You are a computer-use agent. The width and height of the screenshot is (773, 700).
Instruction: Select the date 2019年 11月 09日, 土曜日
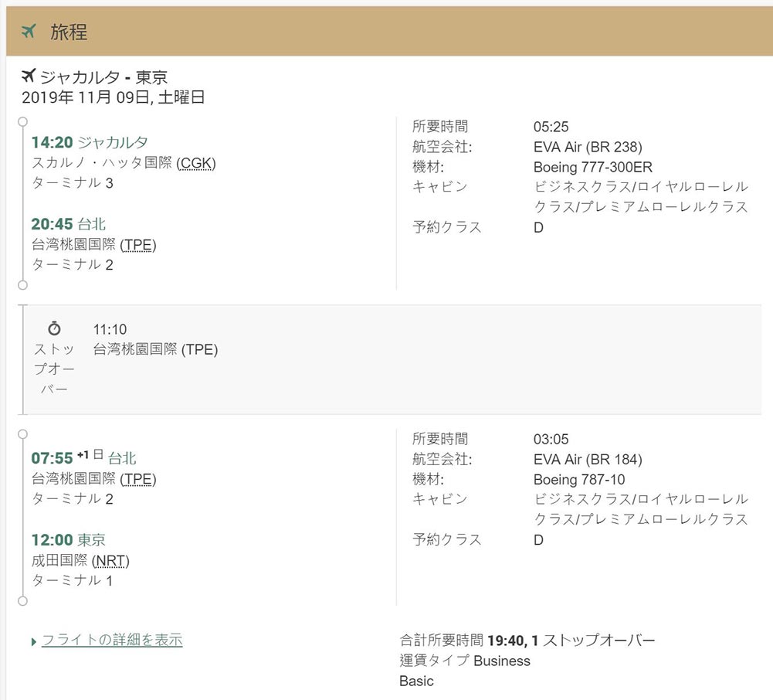113,97
